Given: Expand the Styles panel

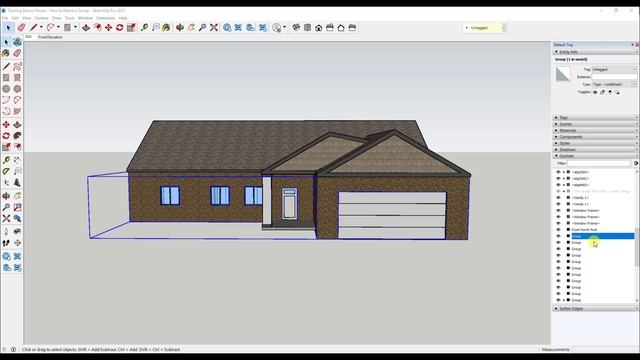Looking at the screenshot, I should pyautogui.click(x=596, y=143).
